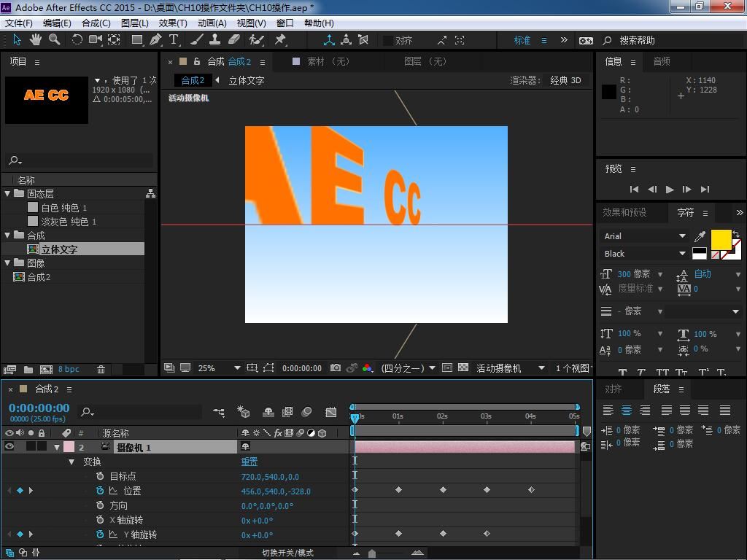Screen dimensions: 747x560
Task: Toggle the mask and shape path visibility
Action: point(268,367)
